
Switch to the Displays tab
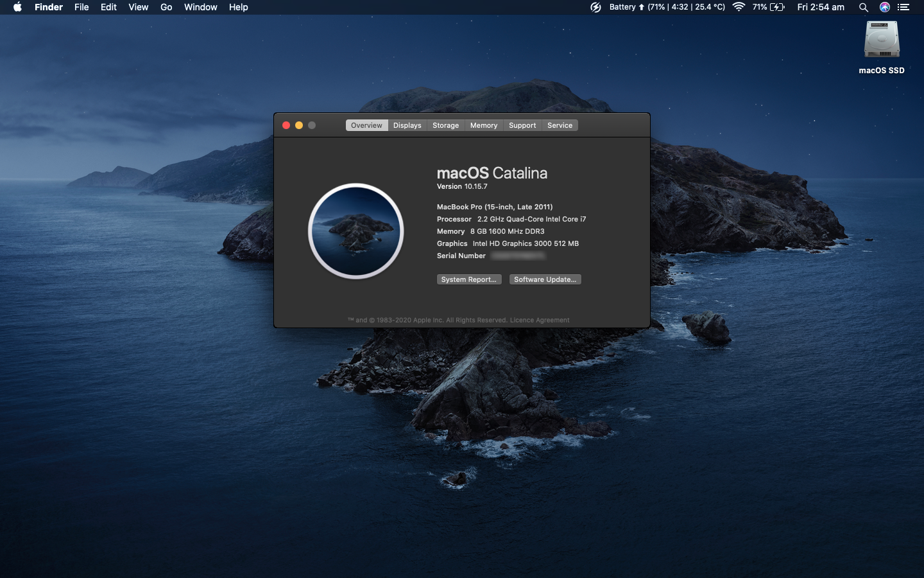407,125
